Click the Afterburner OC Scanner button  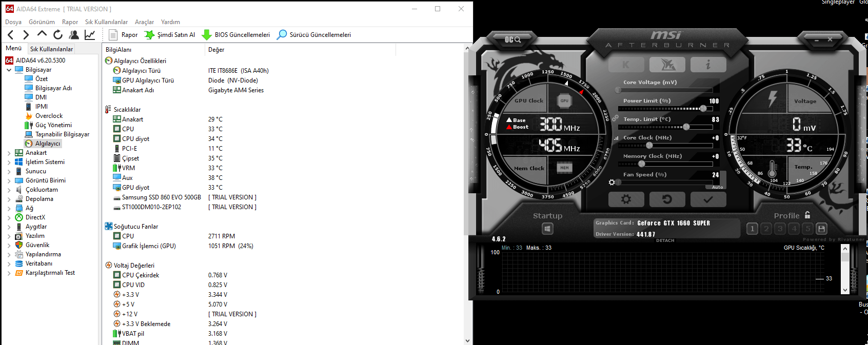coord(512,39)
